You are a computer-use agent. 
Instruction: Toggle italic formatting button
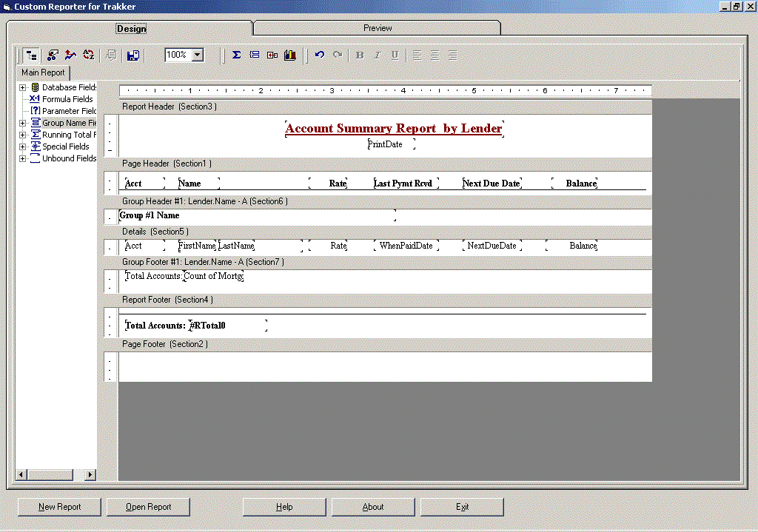(377, 55)
